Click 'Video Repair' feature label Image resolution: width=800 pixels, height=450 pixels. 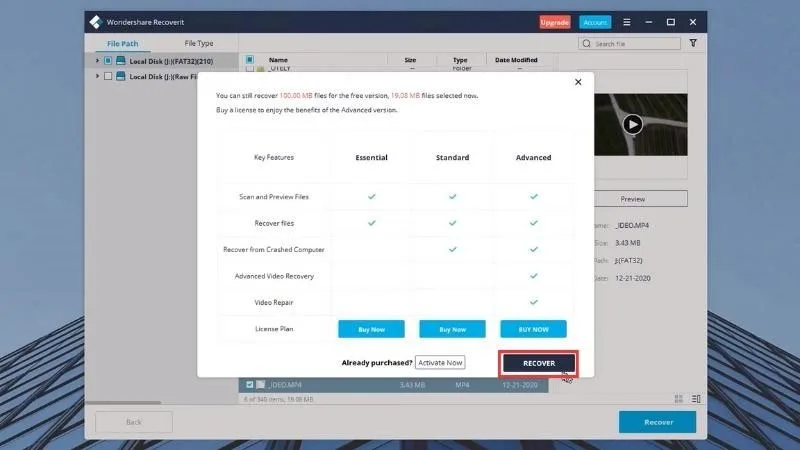274,303
